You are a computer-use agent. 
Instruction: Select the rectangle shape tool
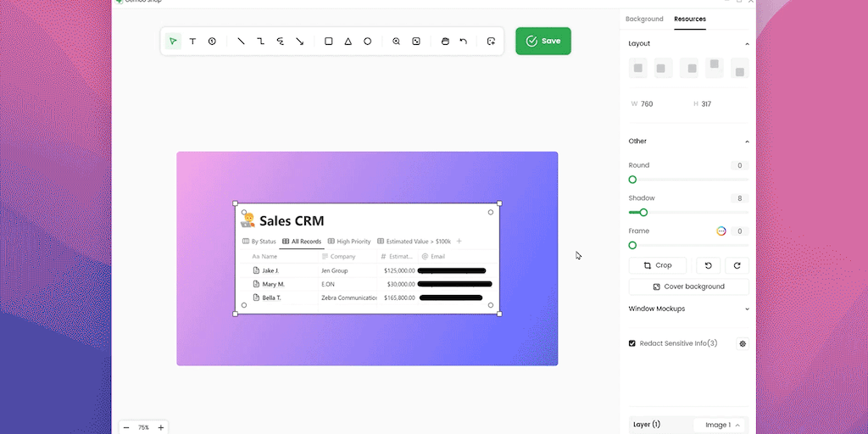(x=328, y=41)
